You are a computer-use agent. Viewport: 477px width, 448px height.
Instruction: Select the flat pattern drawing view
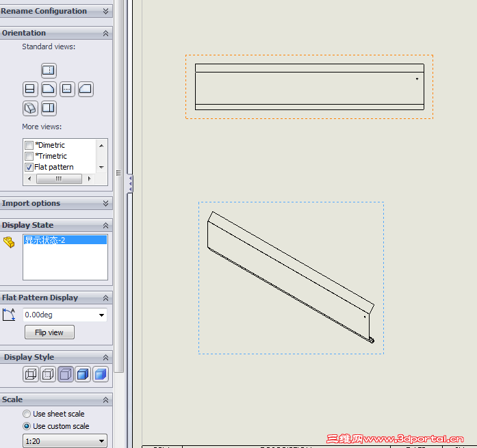click(309, 87)
